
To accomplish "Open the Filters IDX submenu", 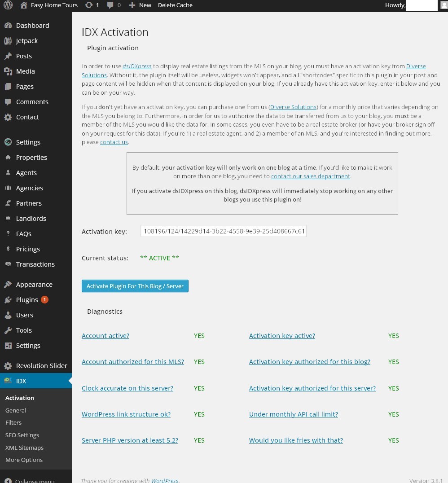I will coord(13,423).
